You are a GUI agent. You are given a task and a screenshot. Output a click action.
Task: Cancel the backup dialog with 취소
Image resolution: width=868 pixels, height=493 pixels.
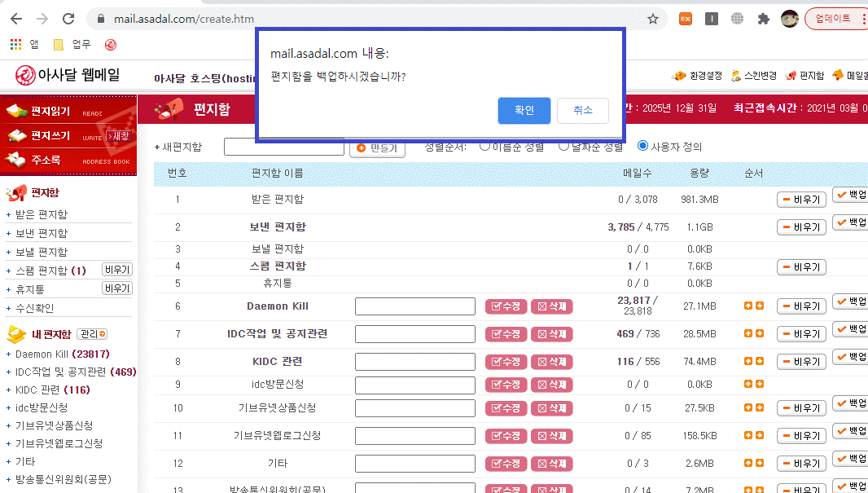click(582, 111)
